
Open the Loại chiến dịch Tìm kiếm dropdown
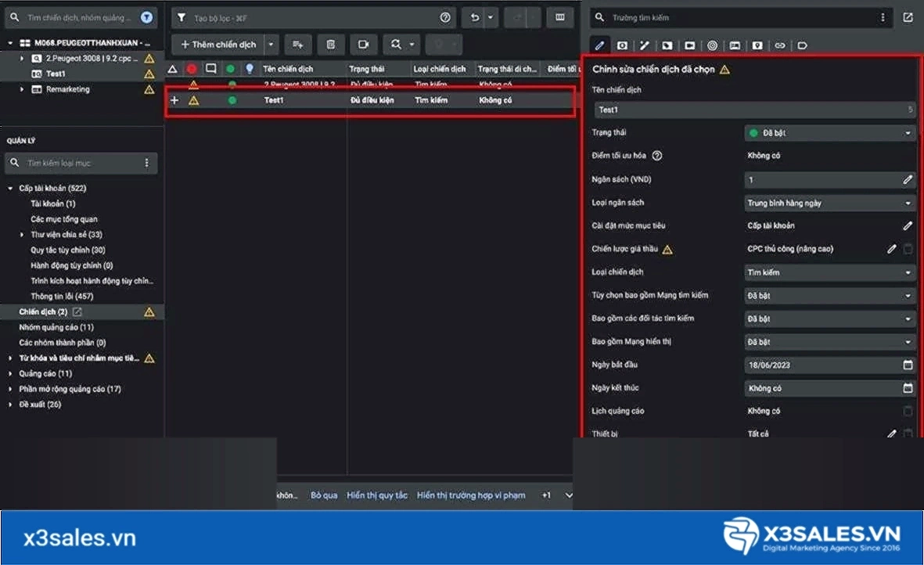click(829, 272)
